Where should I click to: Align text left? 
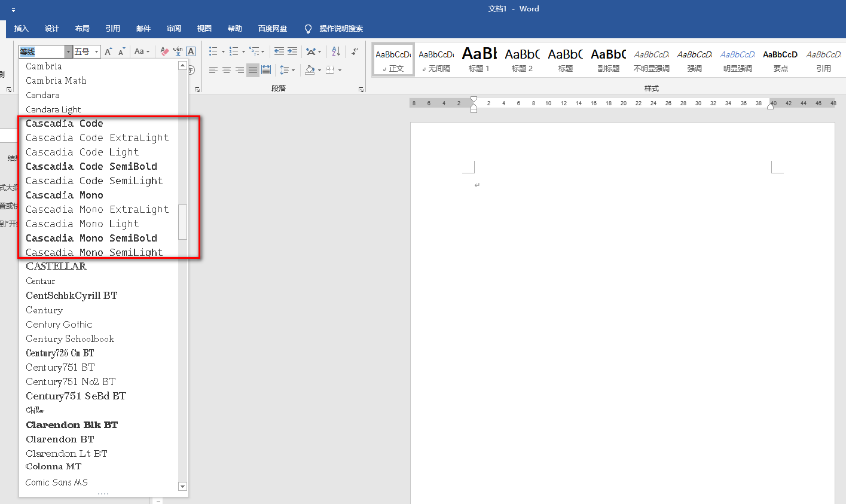[213, 70]
